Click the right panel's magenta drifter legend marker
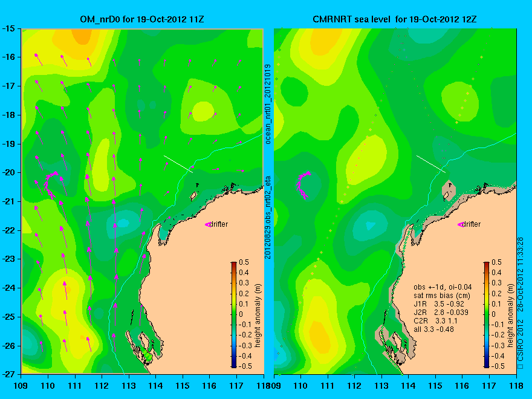Viewport: 532px width, 399px height. point(461,224)
